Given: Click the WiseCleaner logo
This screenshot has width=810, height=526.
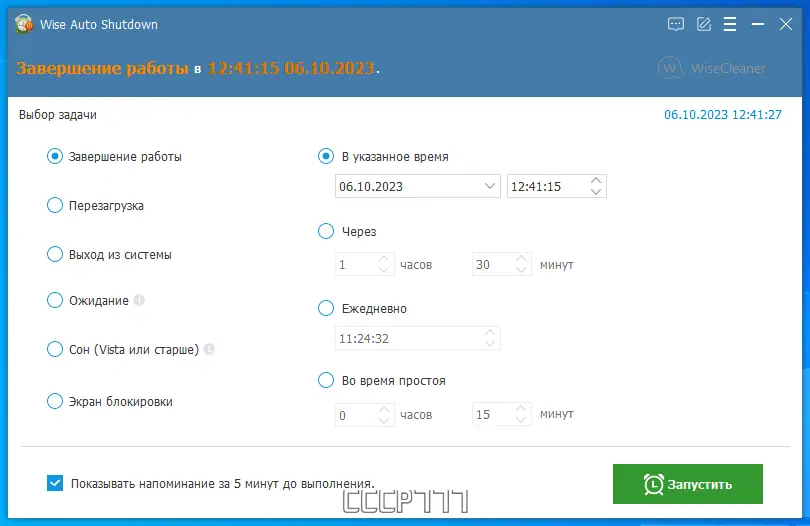Looking at the screenshot, I should click(x=712, y=68).
